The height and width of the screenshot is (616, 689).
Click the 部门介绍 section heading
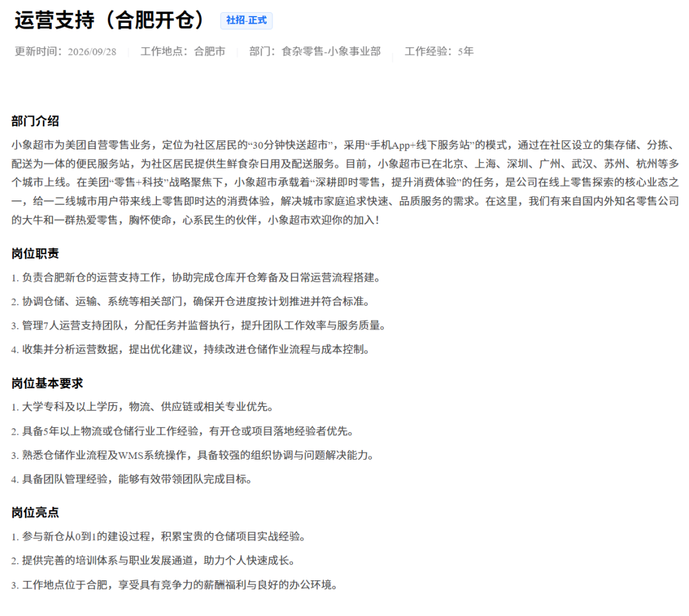[x=35, y=121]
